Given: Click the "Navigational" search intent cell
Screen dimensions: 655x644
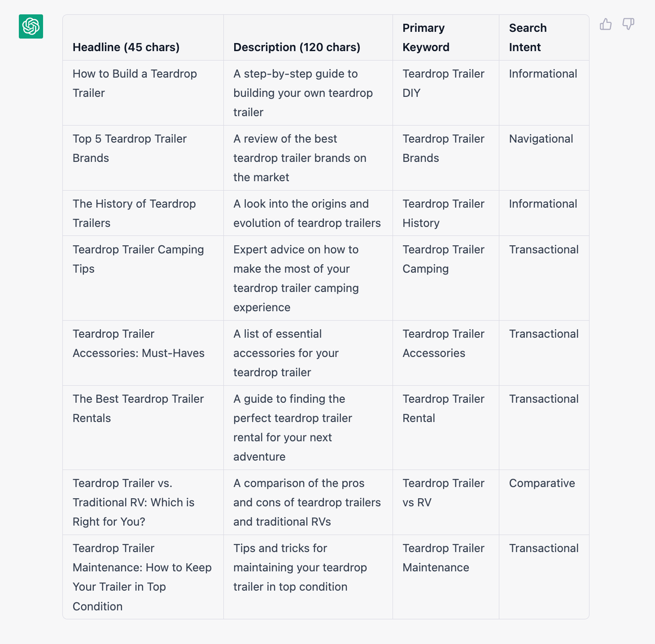Looking at the screenshot, I should [541, 139].
